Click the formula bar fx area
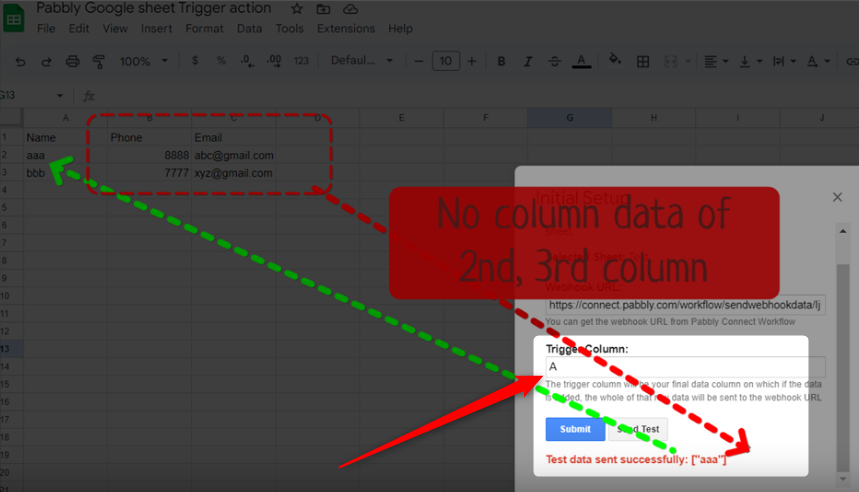 coord(88,96)
